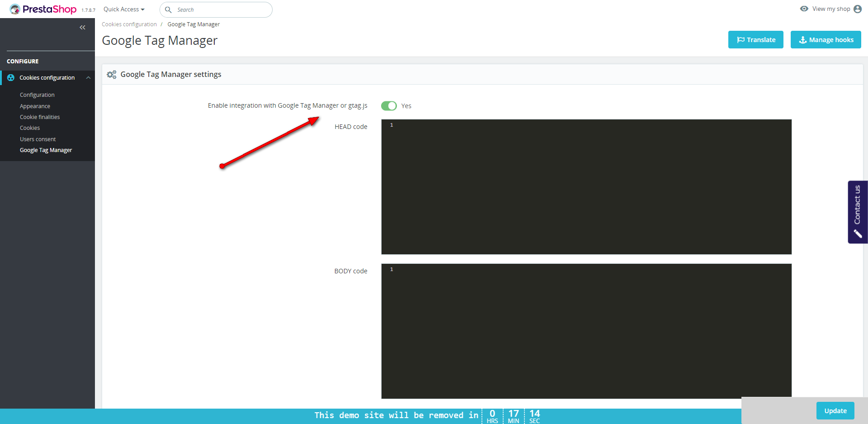Click the Cookies configuration cookie icon
The image size is (868, 424).
[11, 78]
